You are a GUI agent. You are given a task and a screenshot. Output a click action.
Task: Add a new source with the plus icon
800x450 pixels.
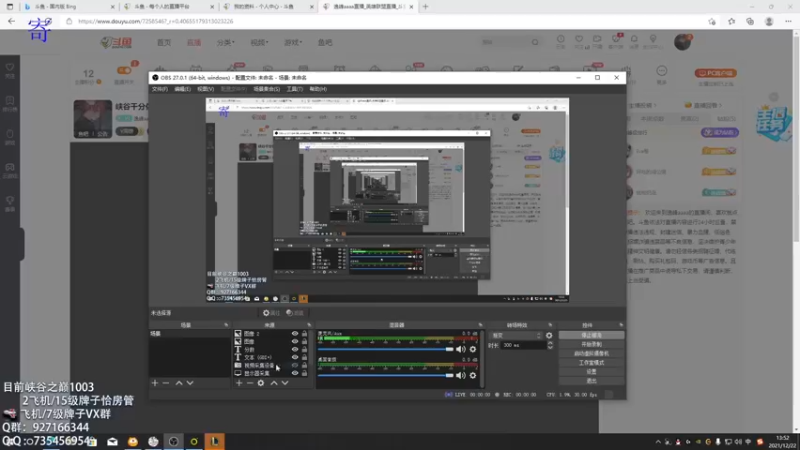[x=239, y=383]
